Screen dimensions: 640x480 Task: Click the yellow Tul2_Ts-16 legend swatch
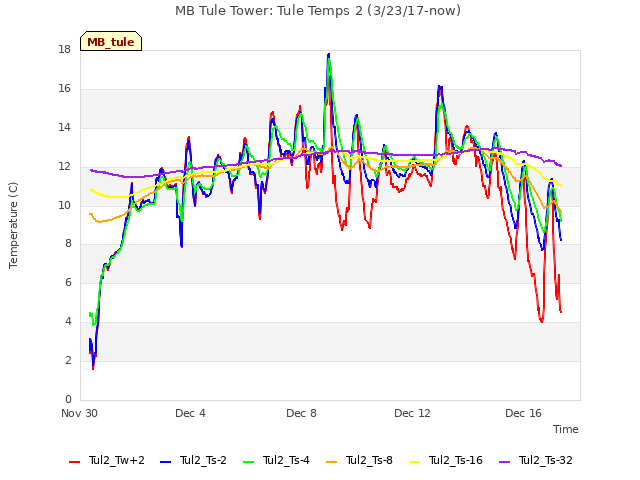414,462
